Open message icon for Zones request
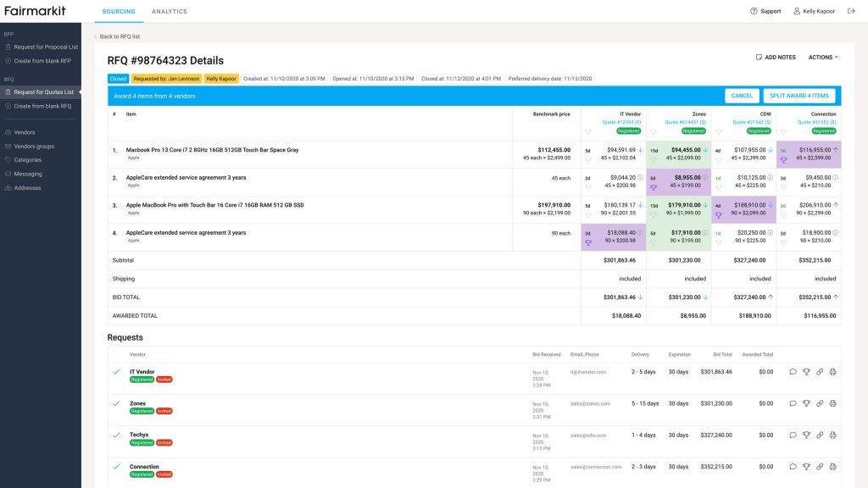868x488 pixels. pyautogui.click(x=793, y=403)
